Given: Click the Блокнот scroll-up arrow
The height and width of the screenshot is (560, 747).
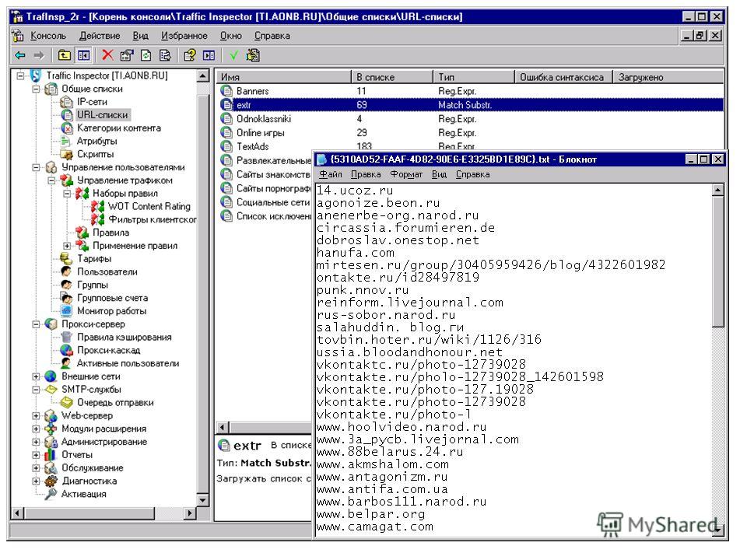Looking at the screenshot, I should tap(718, 191).
